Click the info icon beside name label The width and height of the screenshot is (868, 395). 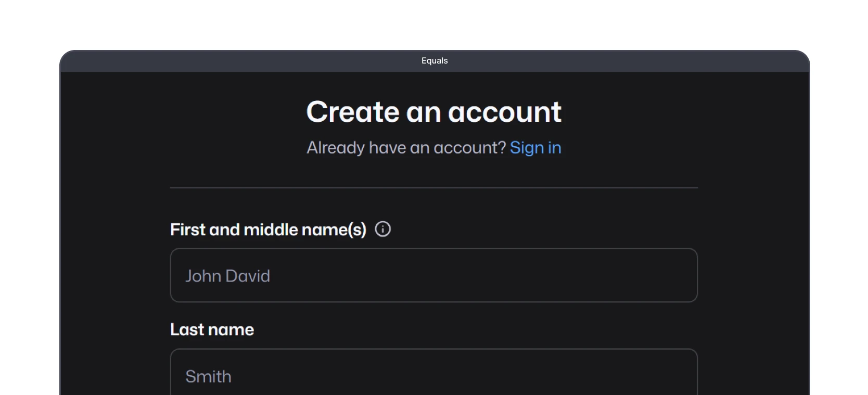[382, 229]
